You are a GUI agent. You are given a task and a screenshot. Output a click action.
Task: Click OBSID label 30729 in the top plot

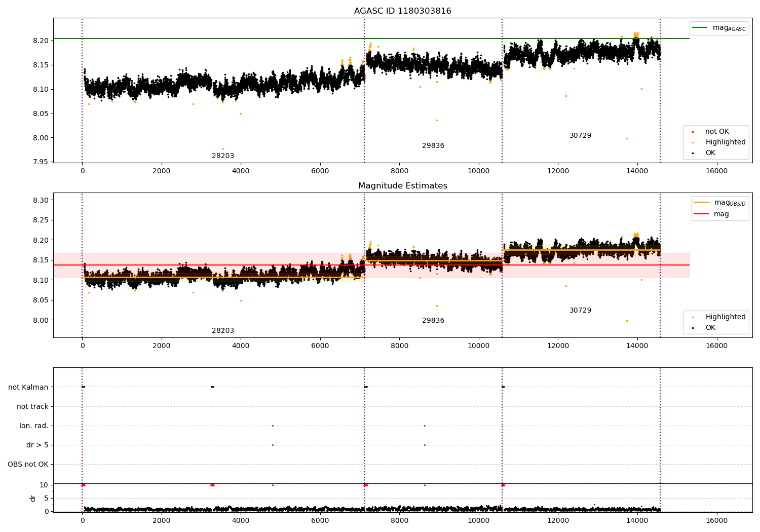point(580,136)
